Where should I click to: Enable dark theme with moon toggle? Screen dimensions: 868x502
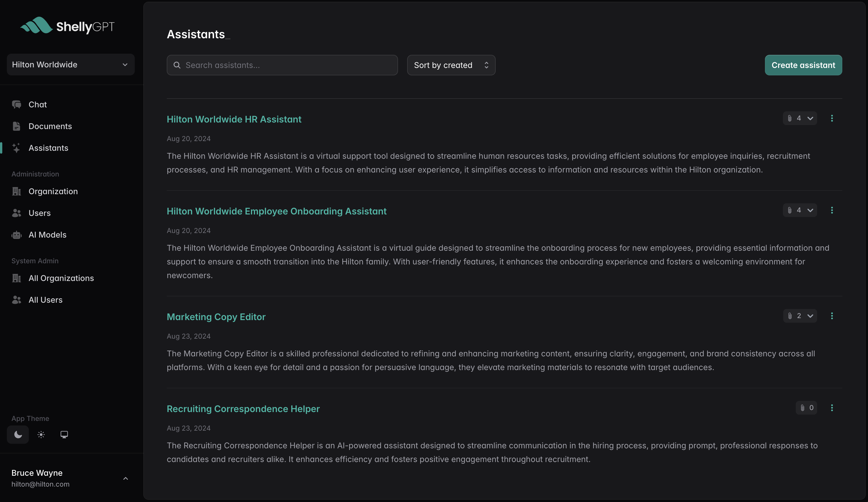click(18, 435)
